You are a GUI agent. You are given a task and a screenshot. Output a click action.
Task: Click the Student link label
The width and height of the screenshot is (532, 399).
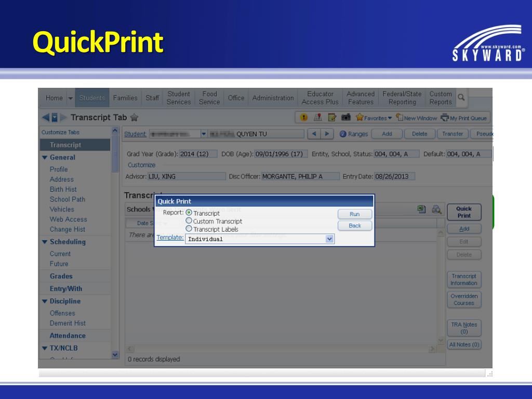(135, 134)
